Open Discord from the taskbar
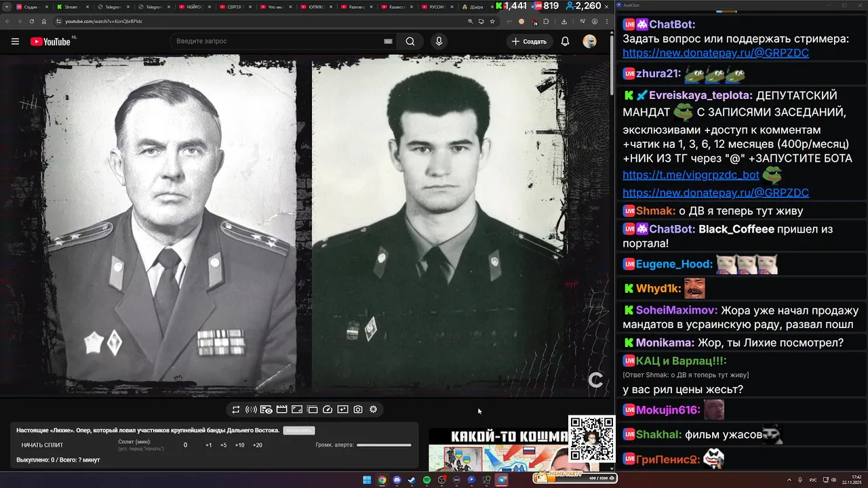The image size is (868, 488). (x=397, y=480)
